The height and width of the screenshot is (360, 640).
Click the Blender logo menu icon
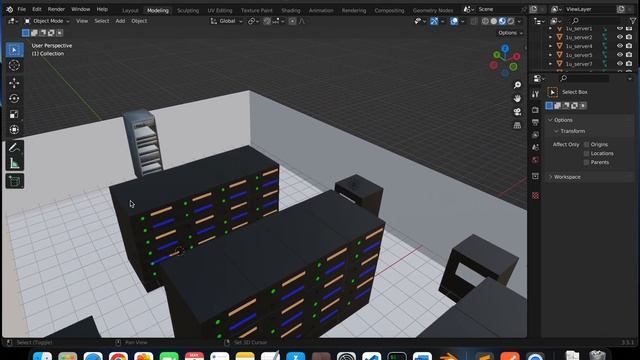(x=9, y=9)
